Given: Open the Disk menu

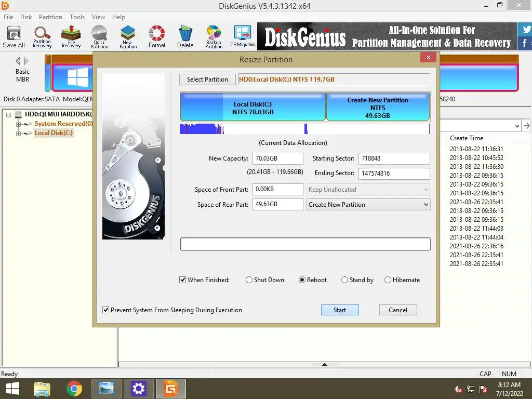Looking at the screenshot, I should 26,17.
